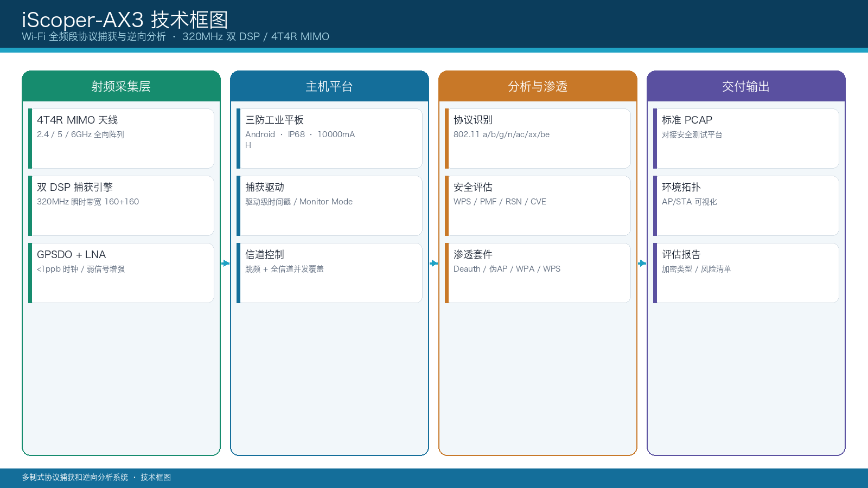The image size is (868, 488).
Task: Click the text 802.11 a/b/g/n/ac/ax/be
Action: pos(501,134)
